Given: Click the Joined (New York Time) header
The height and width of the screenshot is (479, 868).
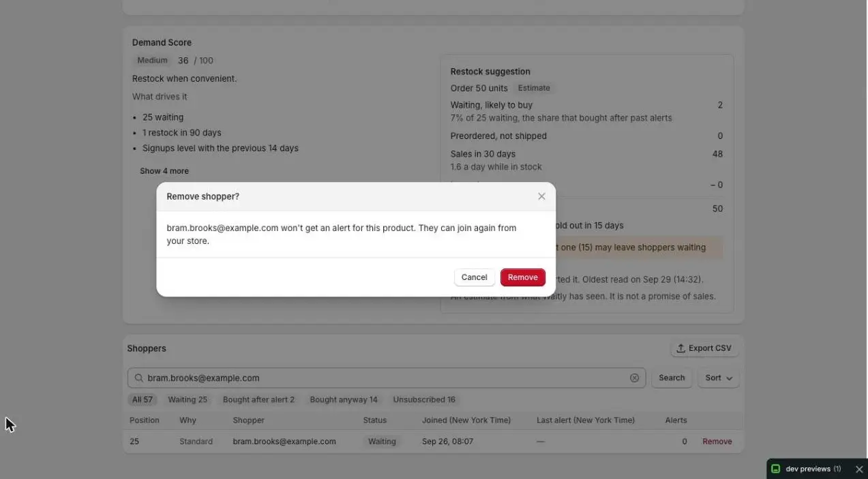Looking at the screenshot, I should [x=466, y=420].
